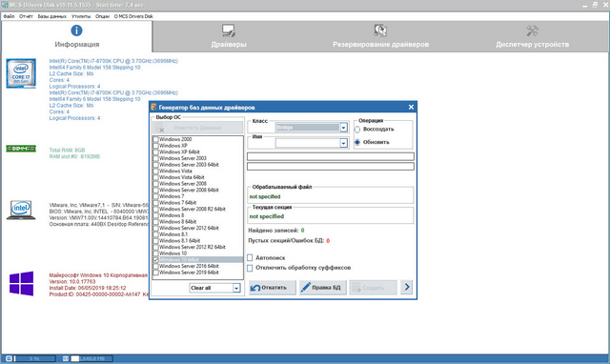Check the Windows Vista checkbox
Viewport: 610px width, 364px height.
(x=155, y=171)
